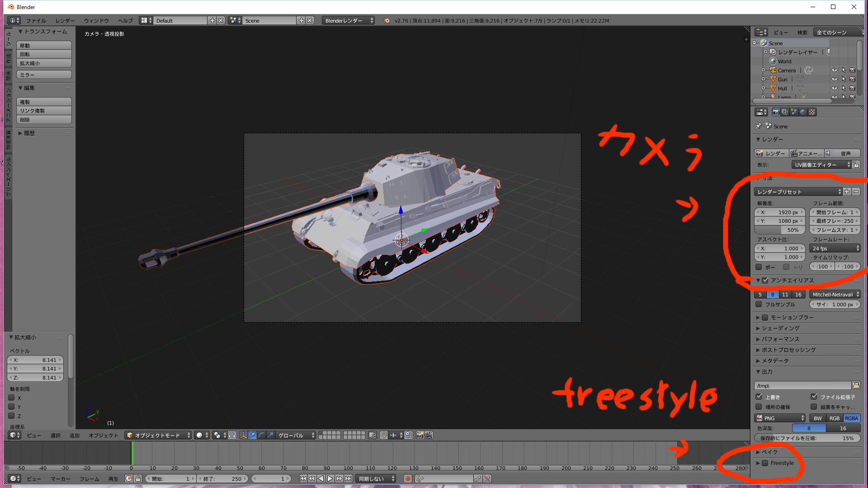
Task: Open the ファイル menu
Action: (x=36, y=20)
